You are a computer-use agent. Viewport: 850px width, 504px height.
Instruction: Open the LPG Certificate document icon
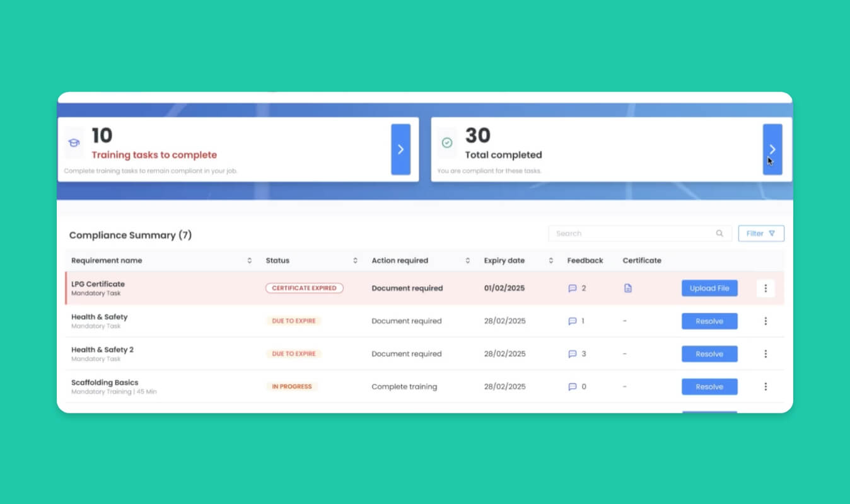click(x=627, y=289)
